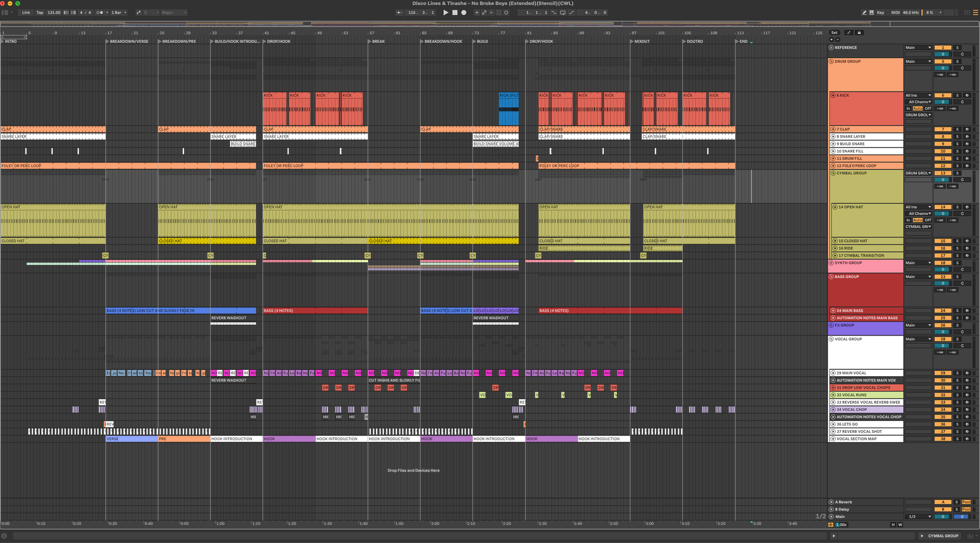Arm the 6 KICK track for recording
Screen dimensions: 980x543
967,95
